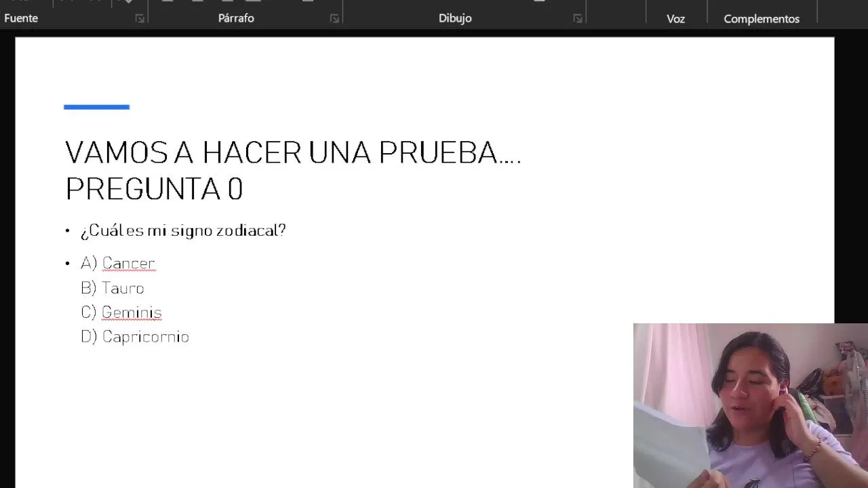Image resolution: width=868 pixels, height=488 pixels.
Task: Click the question ¿Cuál es mi signo zodiacal?
Action: (183, 230)
